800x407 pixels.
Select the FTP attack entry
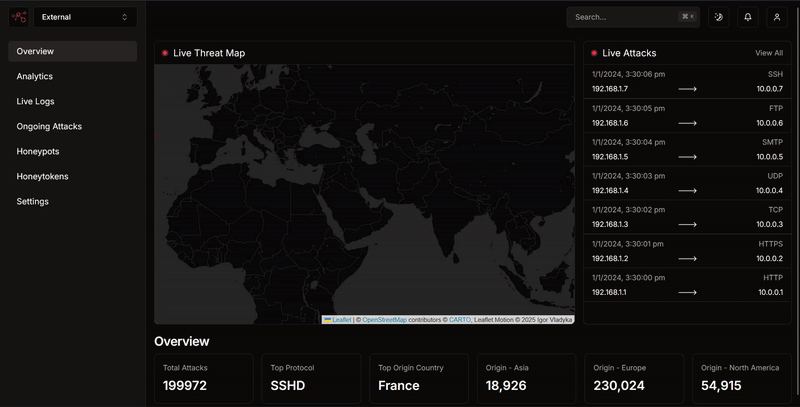687,115
